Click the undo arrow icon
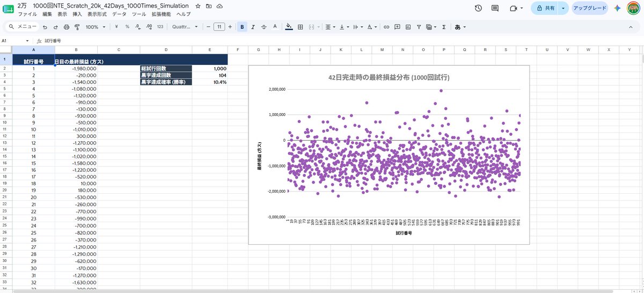The width and height of the screenshot is (644, 293). (x=45, y=26)
